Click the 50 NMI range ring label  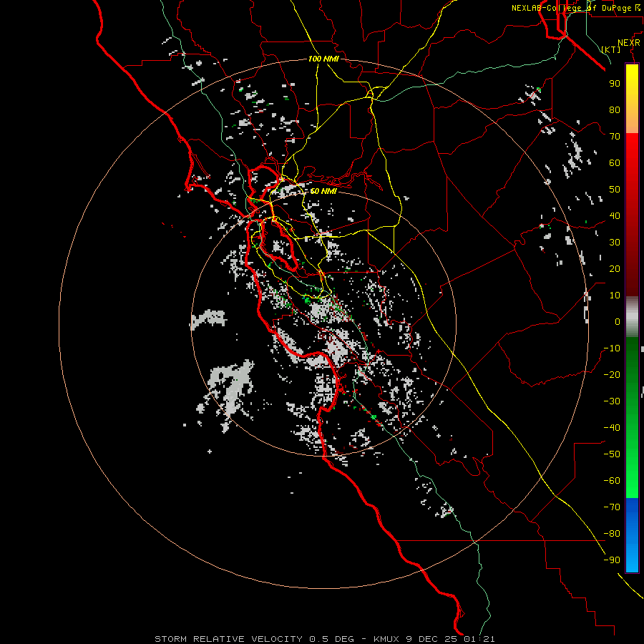(323, 191)
